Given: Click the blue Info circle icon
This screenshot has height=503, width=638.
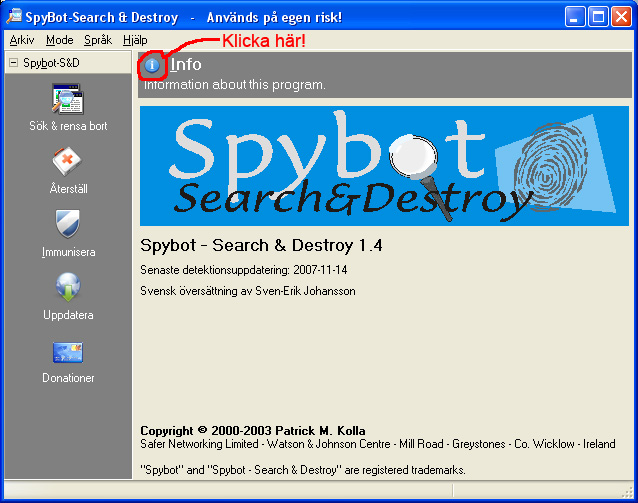Looking at the screenshot, I should 152,65.
